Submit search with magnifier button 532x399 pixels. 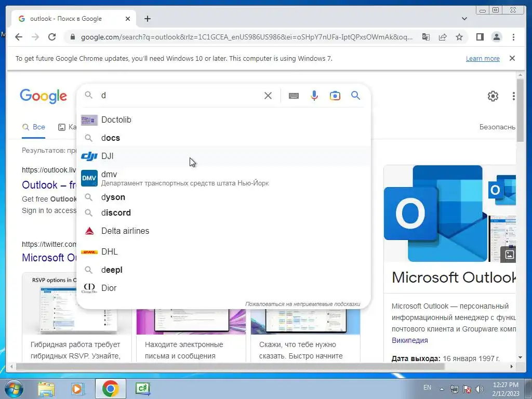355,96
